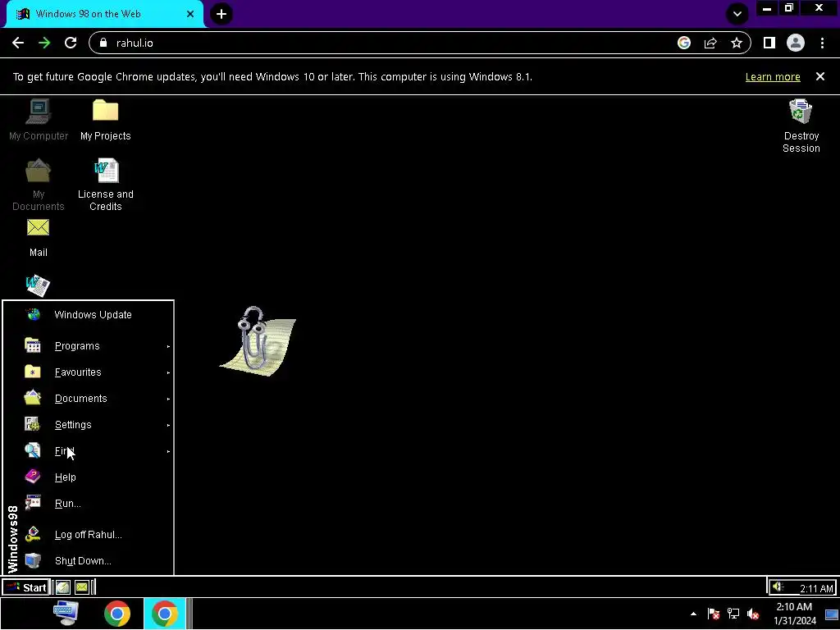Choose Log off Rahul... entry
The width and height of the screenshot is (840, 630).
89,535
